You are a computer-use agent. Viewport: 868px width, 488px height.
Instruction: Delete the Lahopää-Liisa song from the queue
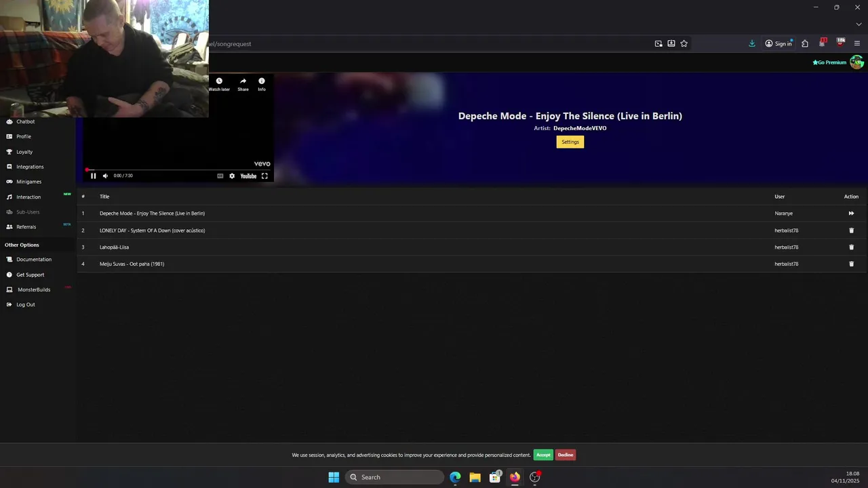pyautogui.click(x=852, y=247)
